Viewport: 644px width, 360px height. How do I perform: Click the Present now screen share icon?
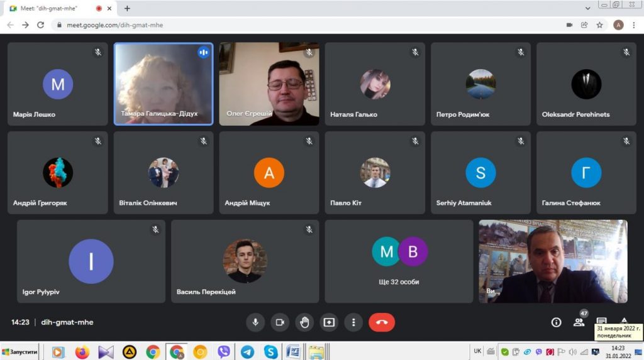(x=329, y=322)
